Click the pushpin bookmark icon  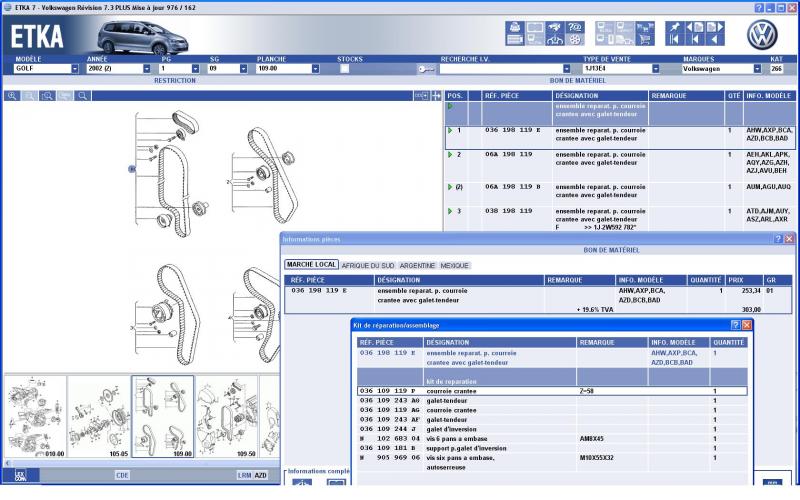point(674,28)
